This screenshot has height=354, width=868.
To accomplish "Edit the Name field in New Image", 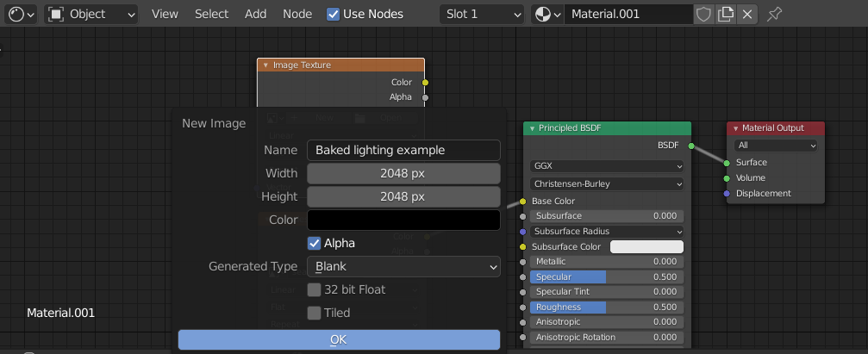I will pyautogui.click(x=403, y=151).
